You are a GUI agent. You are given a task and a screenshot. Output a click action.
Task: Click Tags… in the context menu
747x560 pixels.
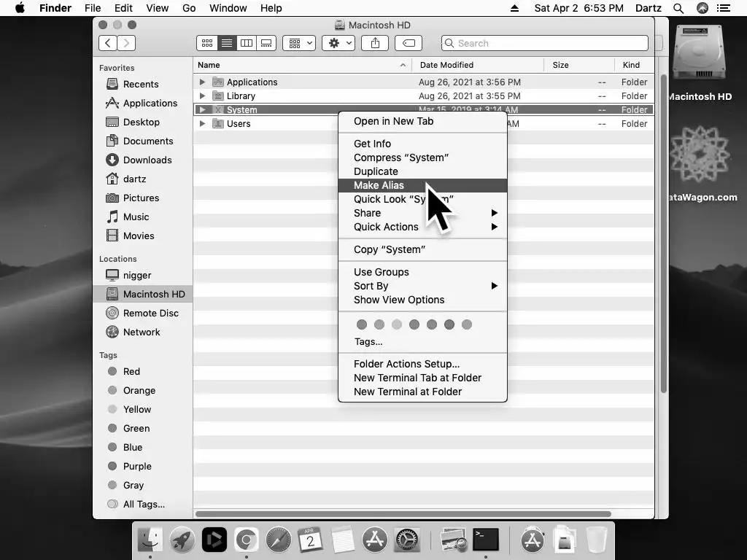[368, 342]
